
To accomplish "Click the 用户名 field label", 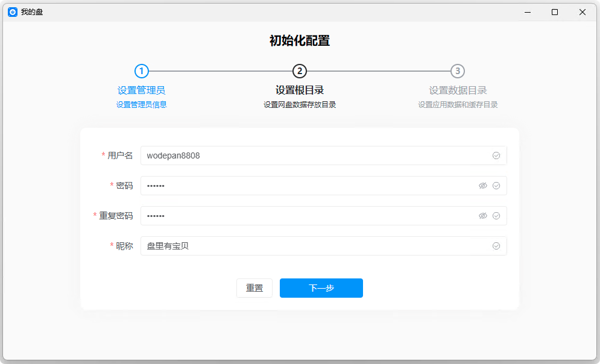I will pyautogui.click(x=120, y=155).
